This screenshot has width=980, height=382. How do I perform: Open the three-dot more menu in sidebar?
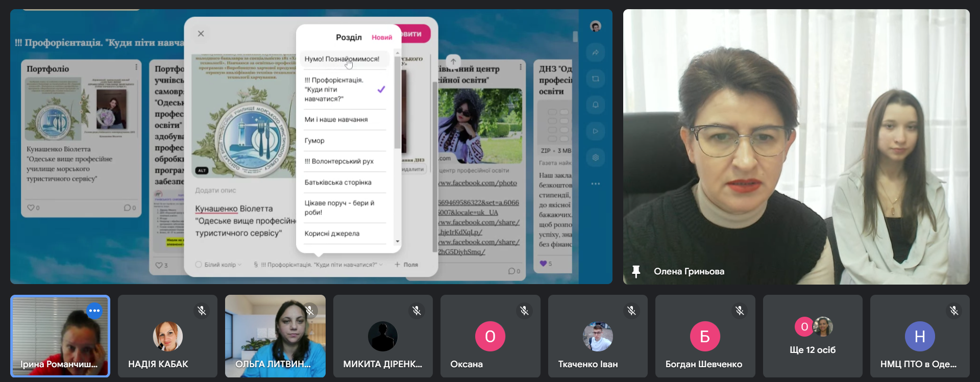[x=595, y=184]
